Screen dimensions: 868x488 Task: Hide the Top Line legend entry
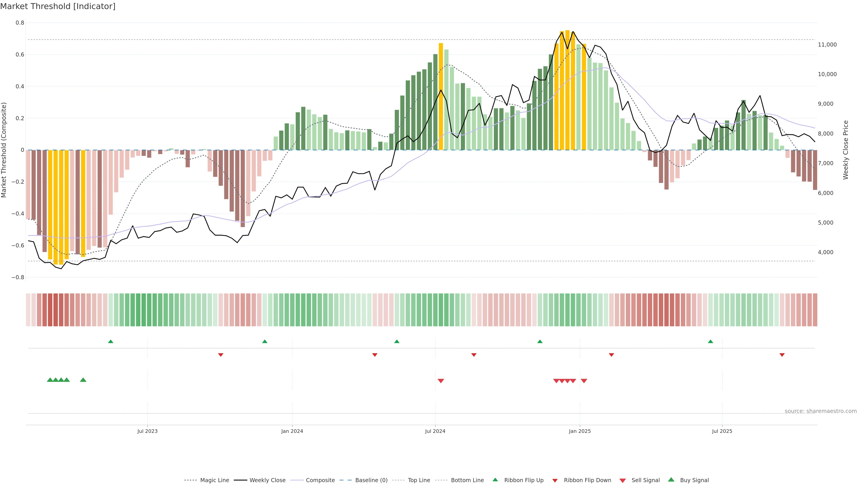pyautogui.click(x=419, y=480)
